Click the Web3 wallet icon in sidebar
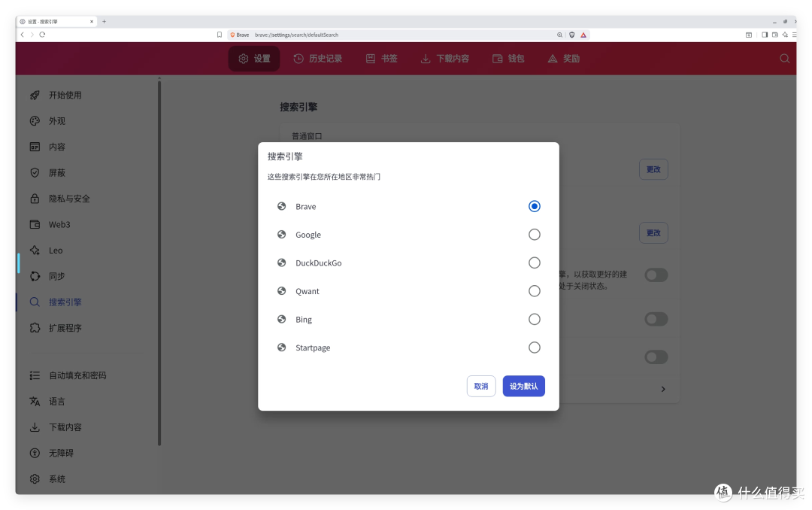This screenshot has width=812, height=510. coord(35,224)
